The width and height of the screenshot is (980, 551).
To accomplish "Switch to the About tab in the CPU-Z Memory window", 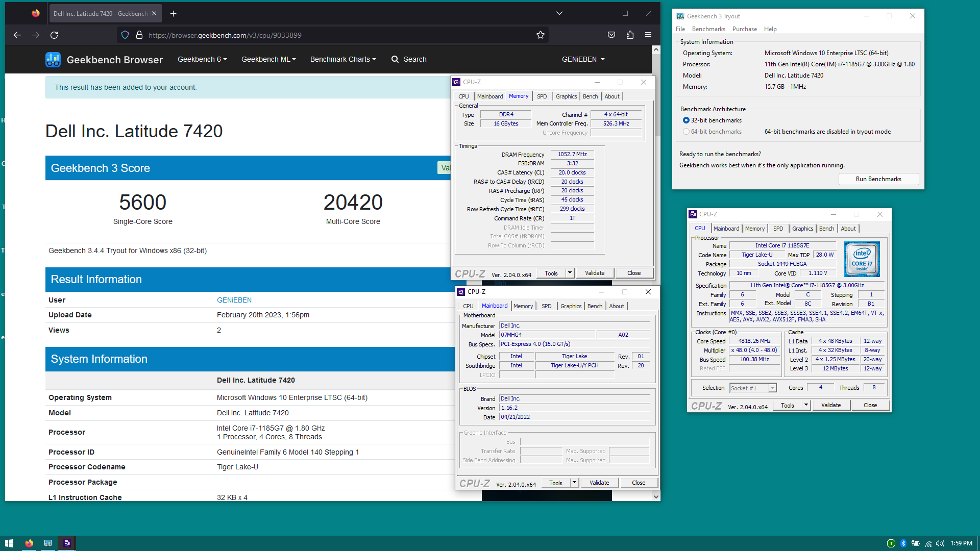I will point(612,96).
